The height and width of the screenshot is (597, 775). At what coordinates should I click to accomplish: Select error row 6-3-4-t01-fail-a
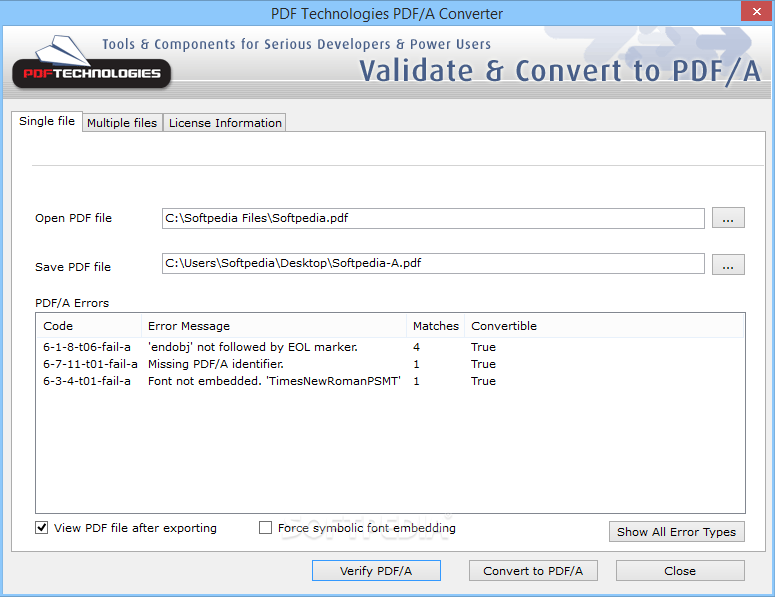(x=390, y=381)
